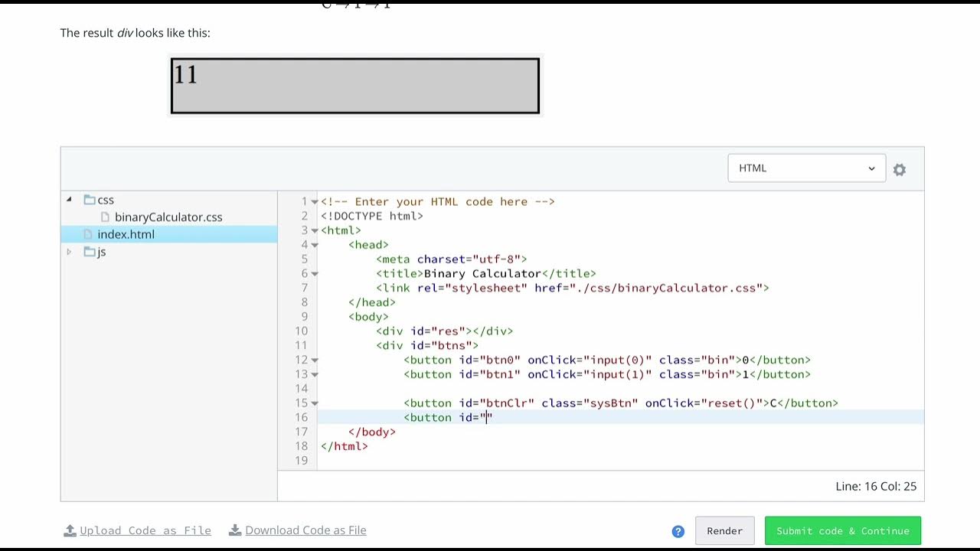Click the </head> closing tag on line 8

point(372,302)
